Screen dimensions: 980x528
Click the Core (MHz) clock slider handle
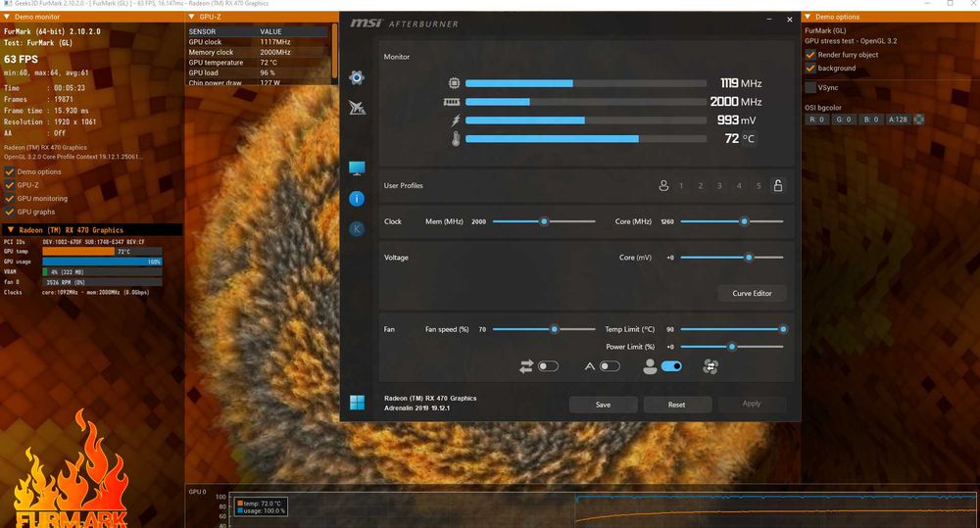[x=744, y=221]
